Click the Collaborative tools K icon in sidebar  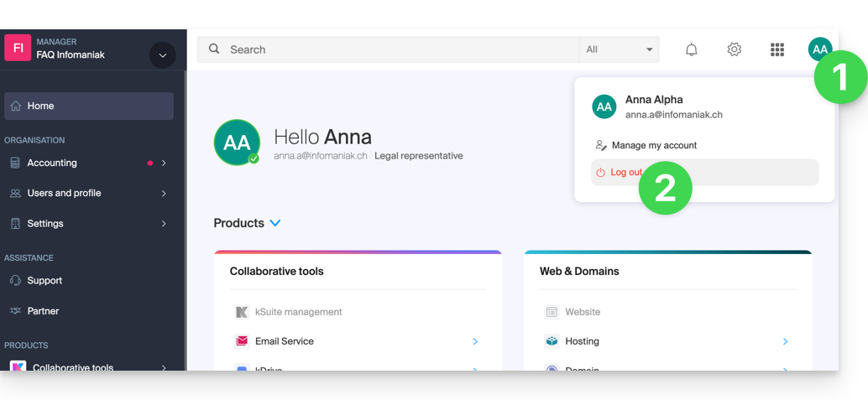click(18, 366)
